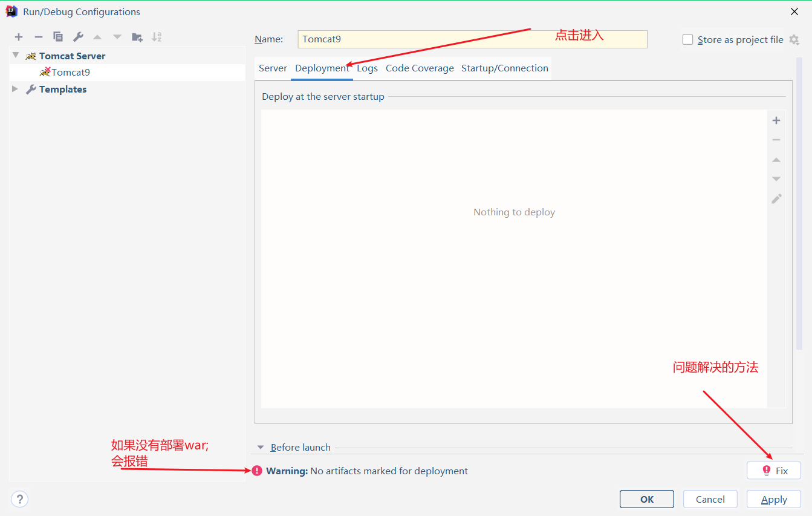
Task: Go to Code Coverage tab
Action: click(x=420, y=68)
